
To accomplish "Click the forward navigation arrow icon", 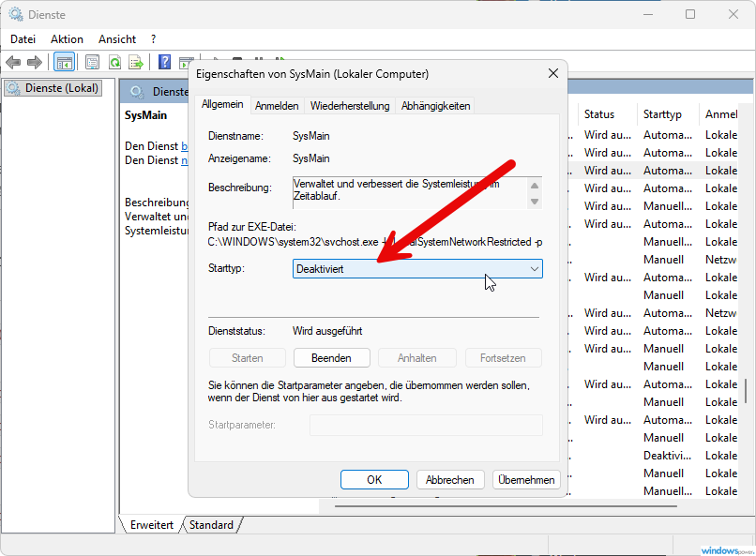I will pyautogui.click(x=36, y=62).
